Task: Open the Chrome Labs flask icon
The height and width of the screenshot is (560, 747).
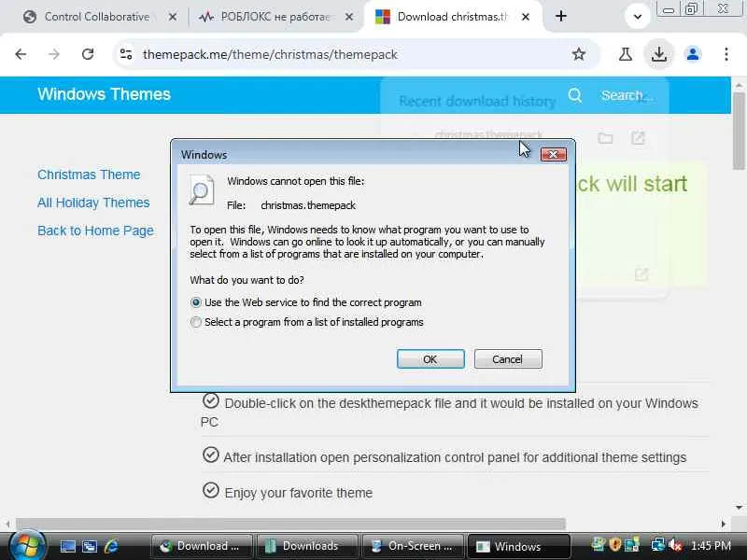Action: click(x=626, y=54)
